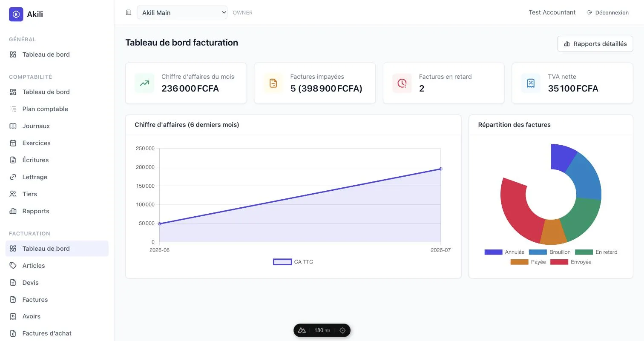Click the Rapports détaillés button
644x341 pixels.
595,44
